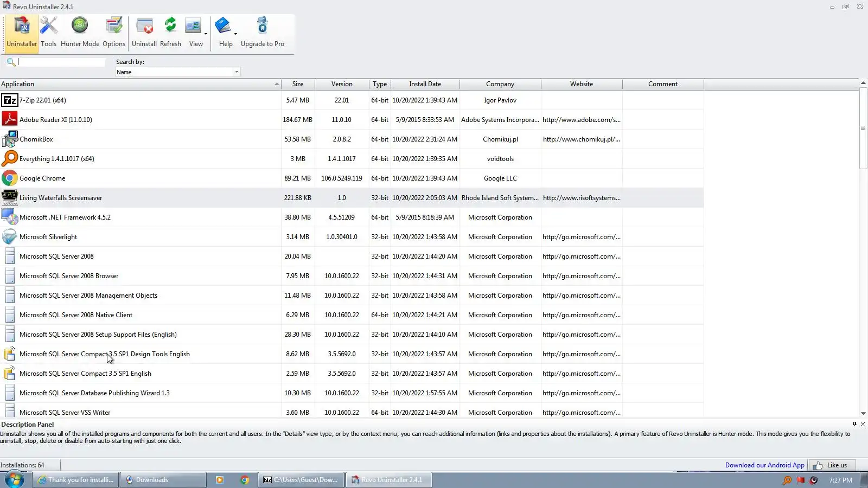Close the Description Panel
Image resolution: width=868 pixels, height=488 pixels.
[863, 424]
